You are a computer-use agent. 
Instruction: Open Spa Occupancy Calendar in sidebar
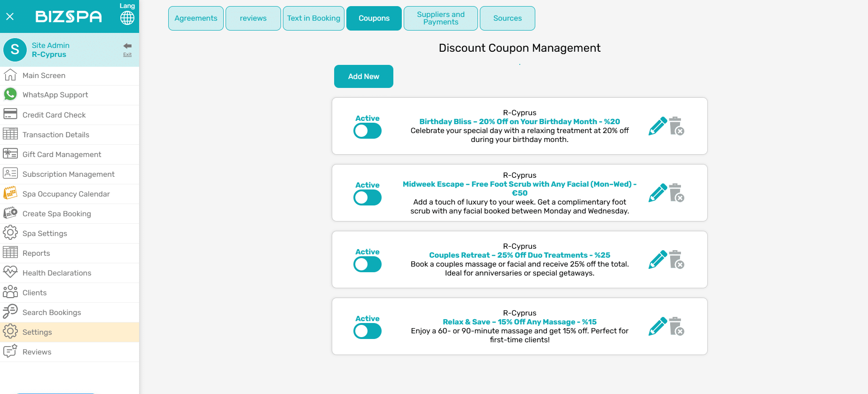(66, 194)
